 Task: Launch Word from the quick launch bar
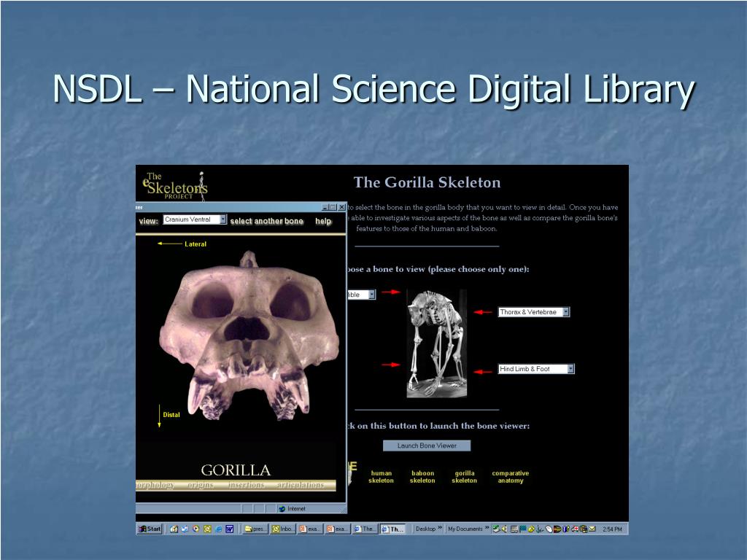coord(230,529)
